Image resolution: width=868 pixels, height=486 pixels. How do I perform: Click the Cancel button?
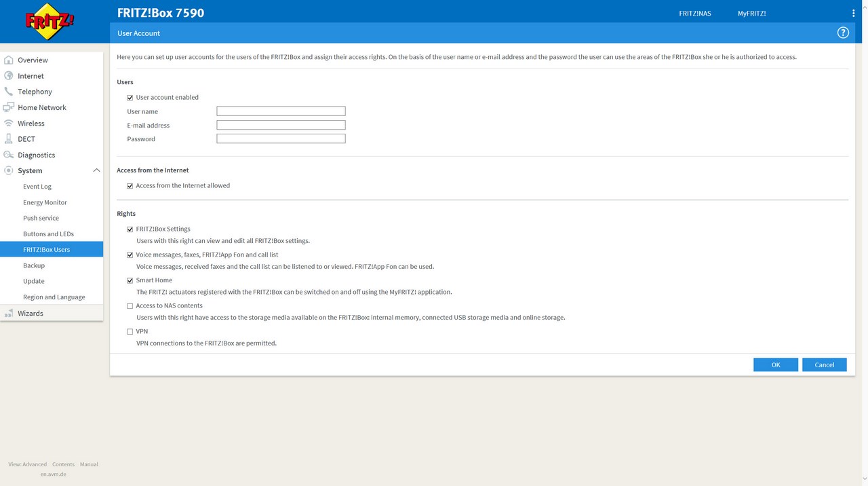[x=825, y=364]
